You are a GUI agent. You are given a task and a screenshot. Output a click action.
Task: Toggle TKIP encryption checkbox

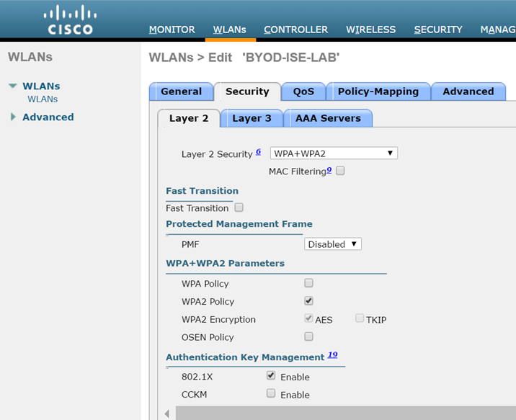360,318
